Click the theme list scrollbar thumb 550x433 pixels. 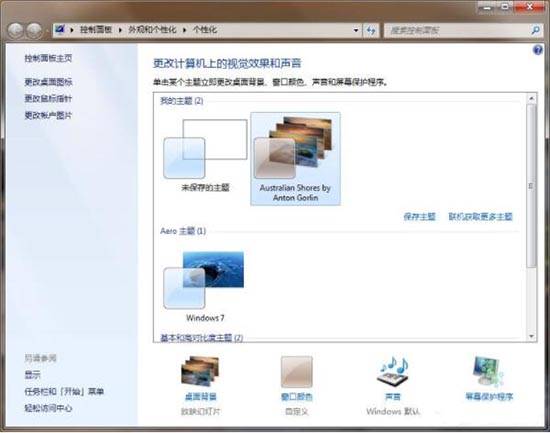pos(532,185)
